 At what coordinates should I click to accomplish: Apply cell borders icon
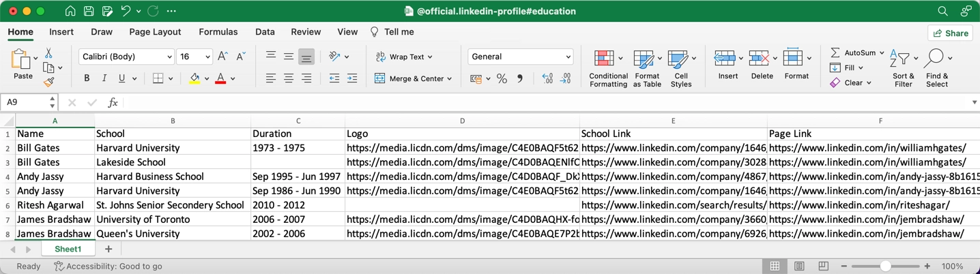[x=158, y=78]
